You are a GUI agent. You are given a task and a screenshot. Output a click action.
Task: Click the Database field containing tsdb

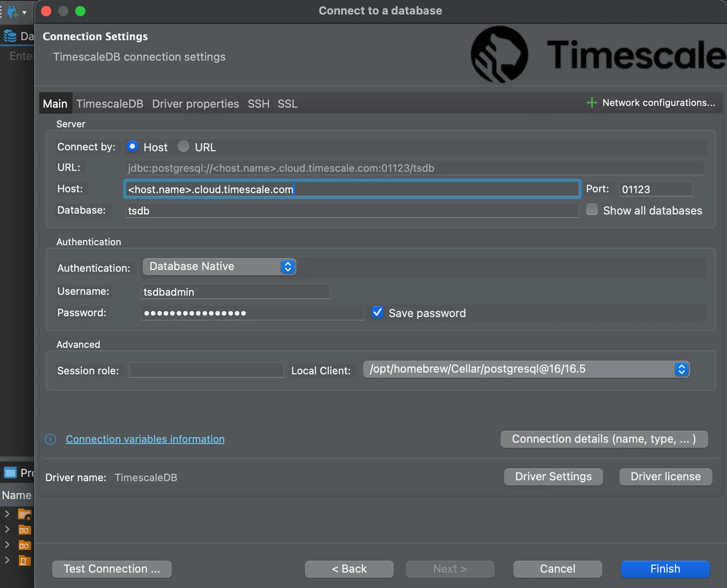pos(352,210)
